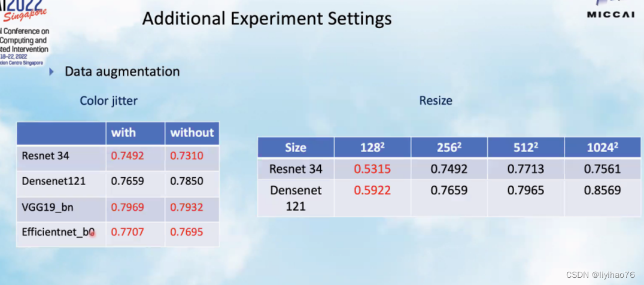644x285 pixels.
Task: Select the value 0.7969
Action: 127,207
